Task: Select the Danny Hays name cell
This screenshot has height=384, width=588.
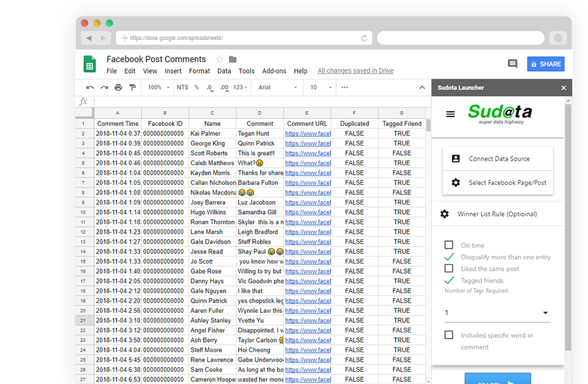Action: (x=212, y=281)
